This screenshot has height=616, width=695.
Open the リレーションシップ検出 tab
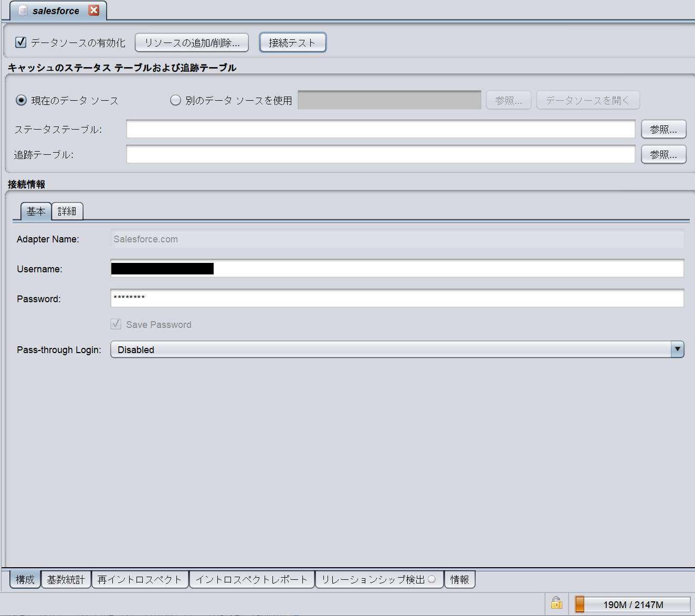pyautogui.click(x=379, y=579)
